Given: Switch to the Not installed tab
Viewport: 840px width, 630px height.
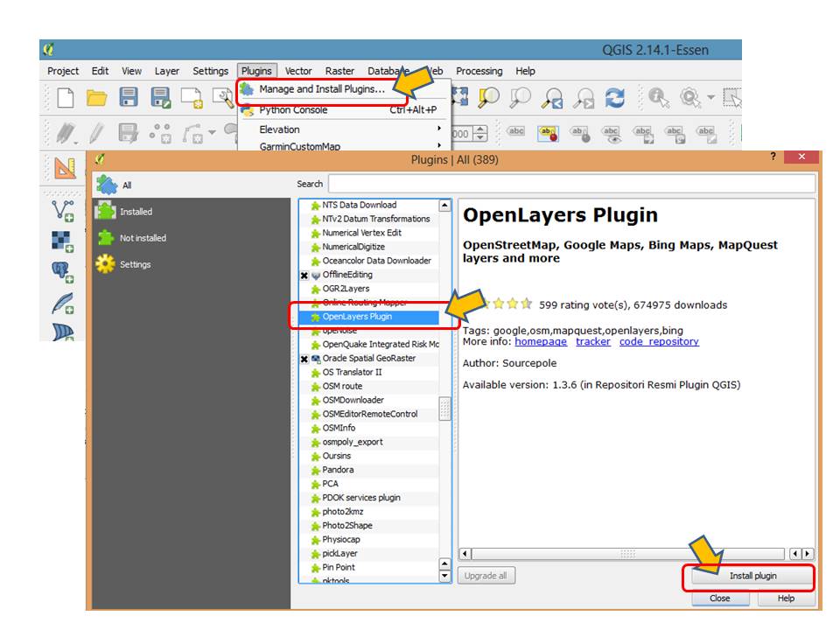Looking at the screenshot, I should point(192,238).
